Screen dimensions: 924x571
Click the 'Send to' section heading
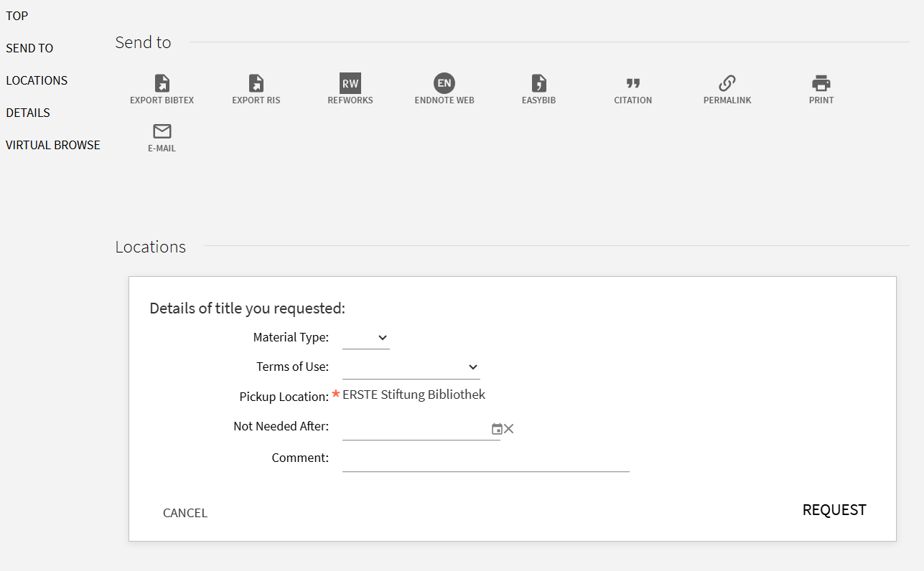click(x=144, y=42)
